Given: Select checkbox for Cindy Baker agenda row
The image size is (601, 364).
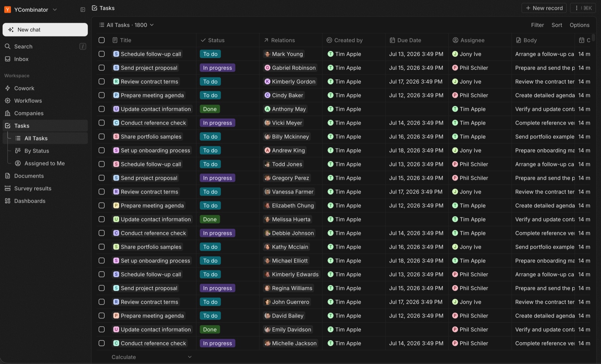Looking at the screenshot, I should [102, 95].
